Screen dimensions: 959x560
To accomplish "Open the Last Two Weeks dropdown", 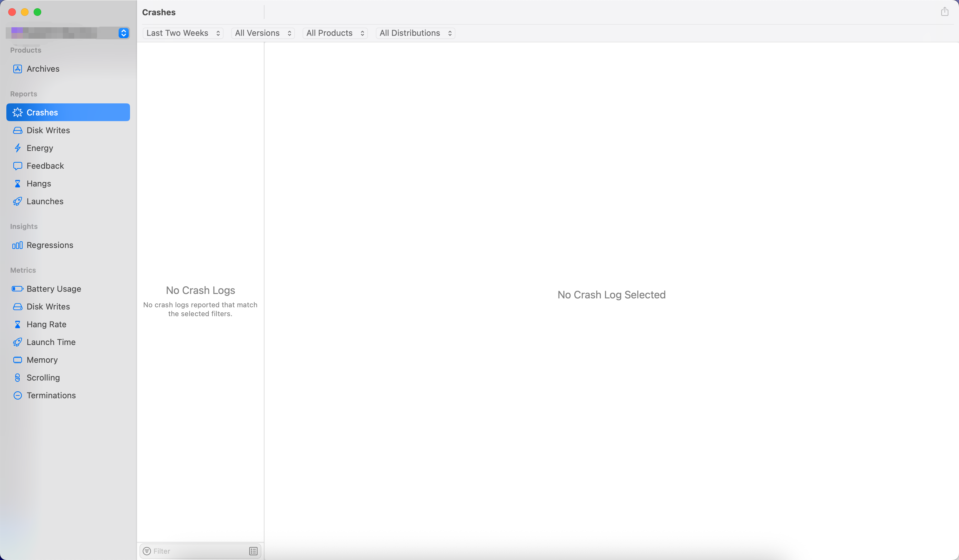I will (x=183, y=33).
